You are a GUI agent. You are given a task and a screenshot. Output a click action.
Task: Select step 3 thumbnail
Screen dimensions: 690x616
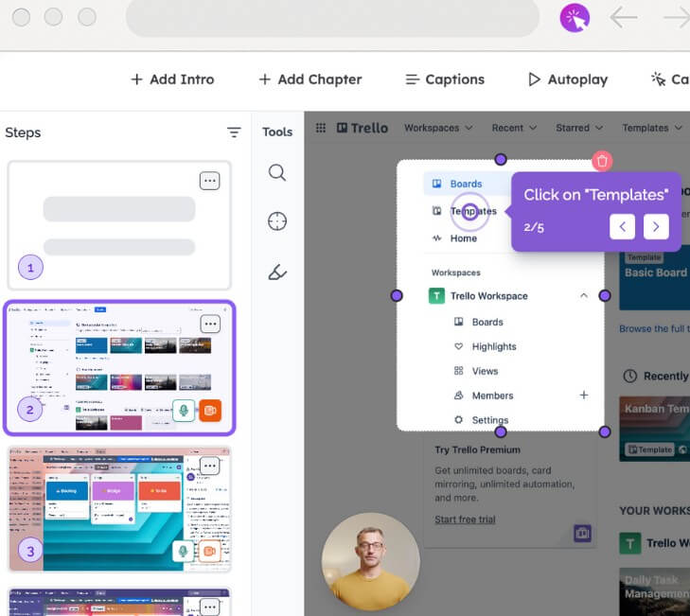click(x=119, y=509)
